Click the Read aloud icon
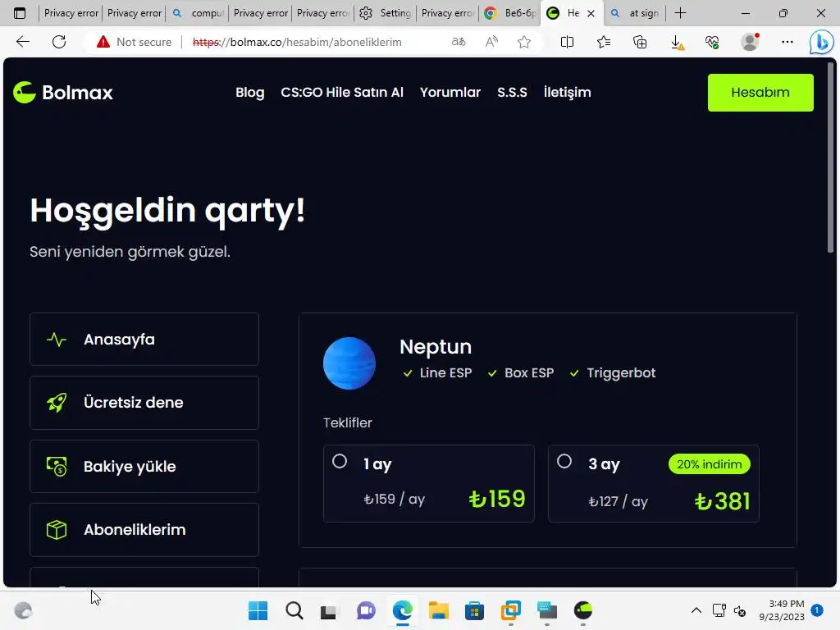Screen dimensions: 840x630 [491, 42]
